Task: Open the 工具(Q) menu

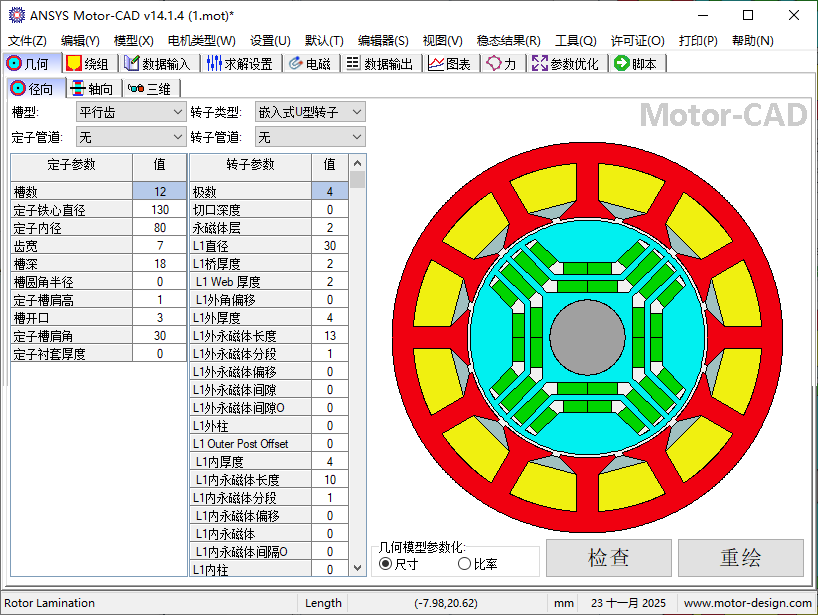Action: click(x=576, y=41)
